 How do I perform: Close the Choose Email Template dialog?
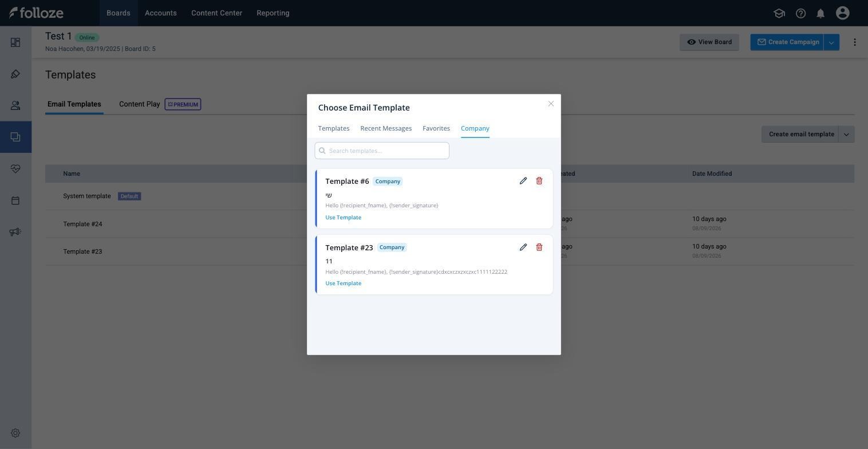551,104
